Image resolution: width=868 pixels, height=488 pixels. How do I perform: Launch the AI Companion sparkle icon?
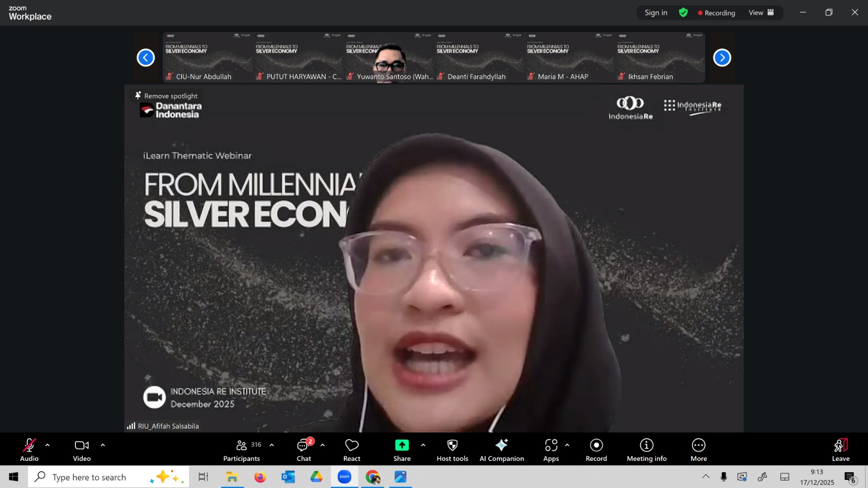click(x=501, y=446)
